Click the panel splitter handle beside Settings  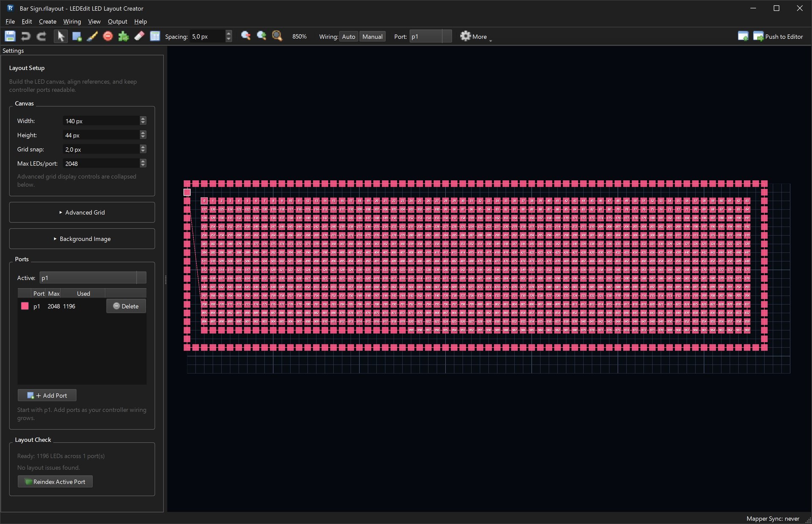[165, 279]
